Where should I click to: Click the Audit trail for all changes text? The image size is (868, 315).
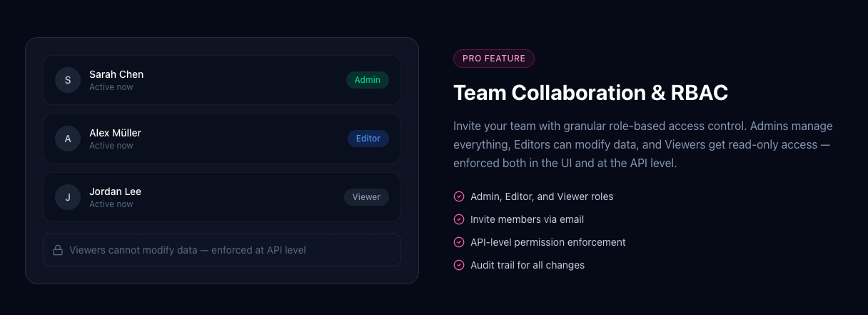coord(528,265)
